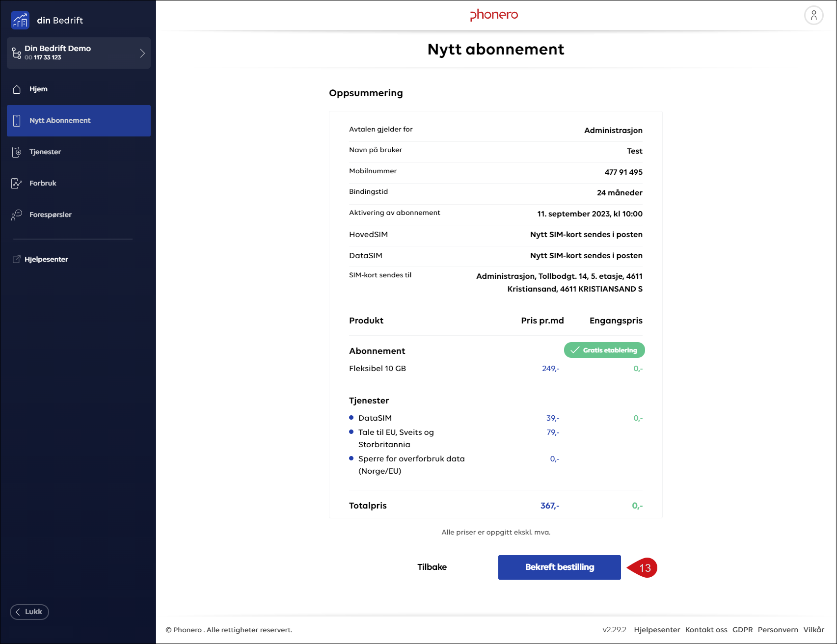Click the din Bedrift logo icon

click(20, 20)
